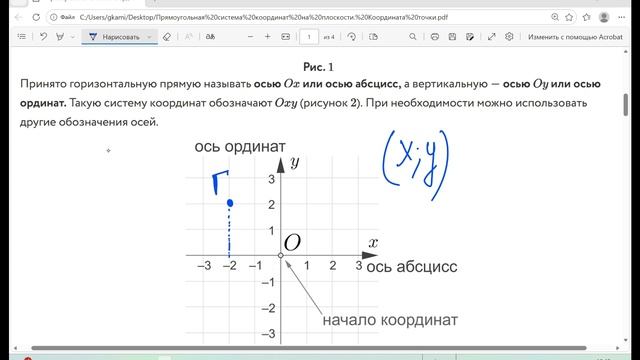Click the fit to width button
The image size is (640, 360).
(x=286, y=37)
